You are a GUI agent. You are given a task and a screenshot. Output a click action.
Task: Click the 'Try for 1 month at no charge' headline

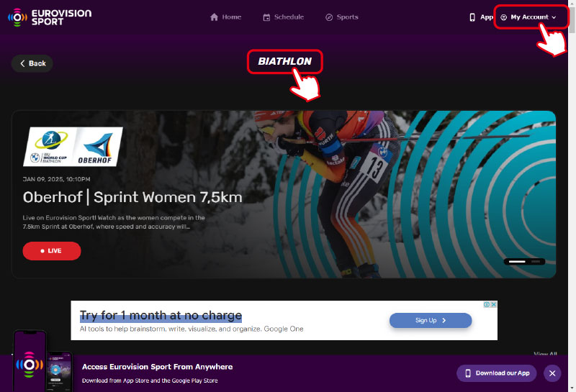[161, 315]
